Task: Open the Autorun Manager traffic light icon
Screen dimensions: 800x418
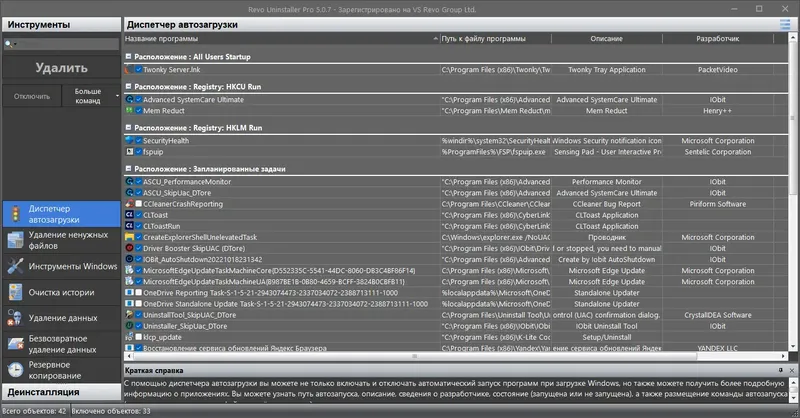Action: pyautogui.click(x=15, y=213)
